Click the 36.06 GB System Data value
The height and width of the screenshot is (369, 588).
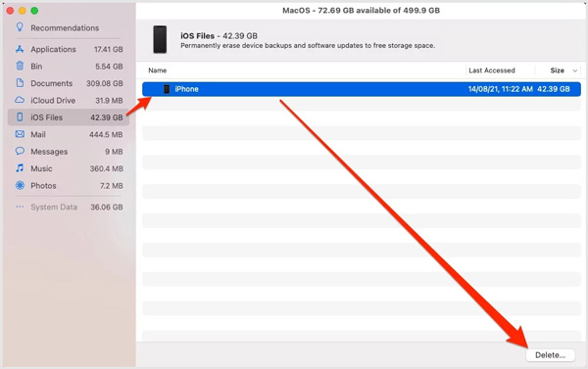[107, 207]
